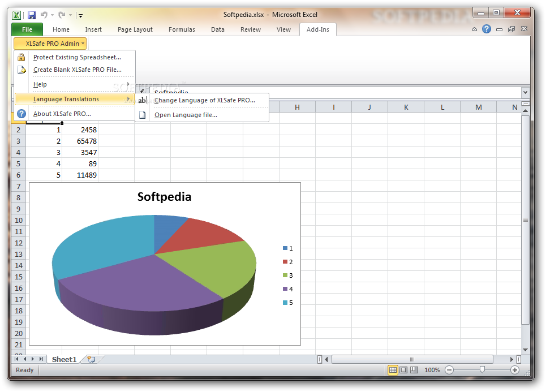Switch to the Home ribbon tab
The image size is (546, 392).
61,29
